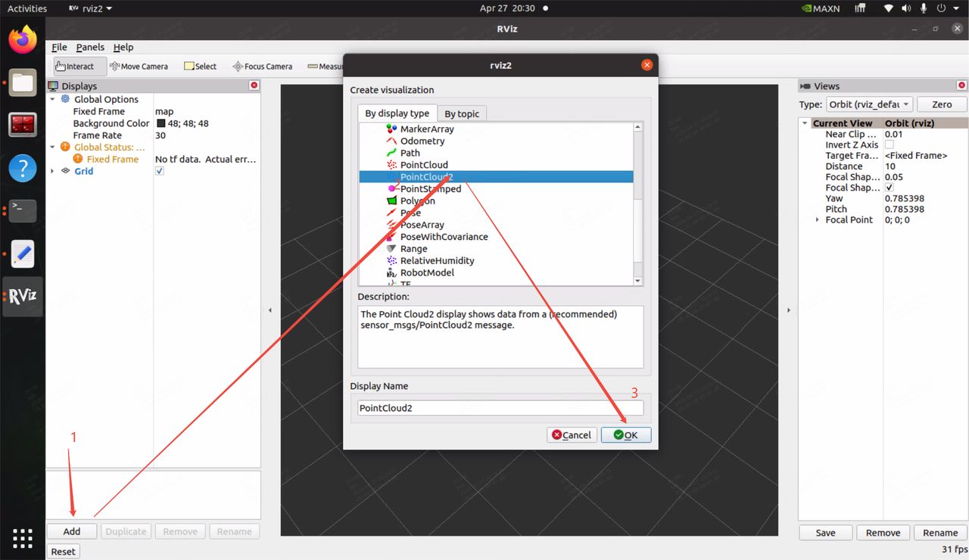Open the Files manager from the dock
Viewport: 969px width, 560px height.
[x=23, y=82]
